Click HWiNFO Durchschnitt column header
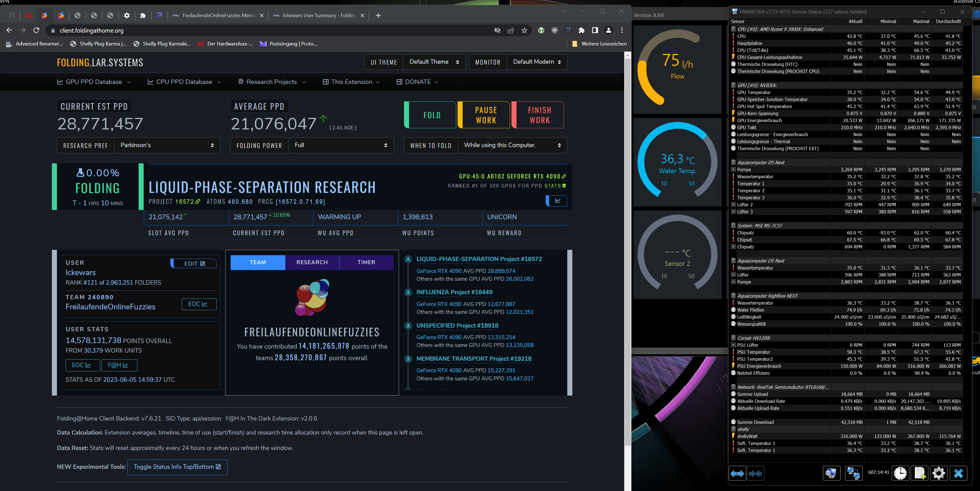Screen dimensions: 980x491 (x=948, y=21)
